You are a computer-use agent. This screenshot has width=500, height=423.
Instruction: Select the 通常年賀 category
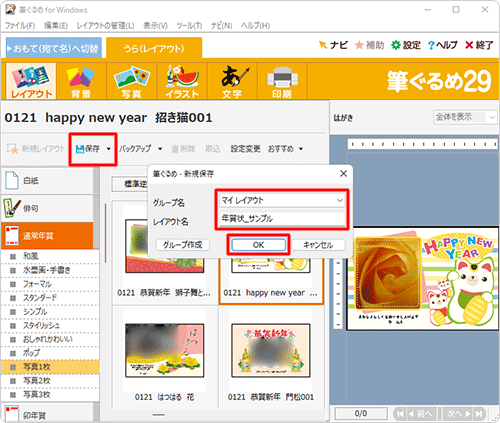point(47,236)
